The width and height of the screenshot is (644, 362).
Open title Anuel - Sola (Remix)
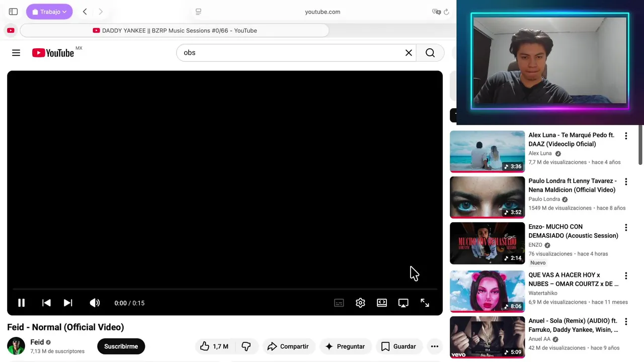(x=573, y=325)
